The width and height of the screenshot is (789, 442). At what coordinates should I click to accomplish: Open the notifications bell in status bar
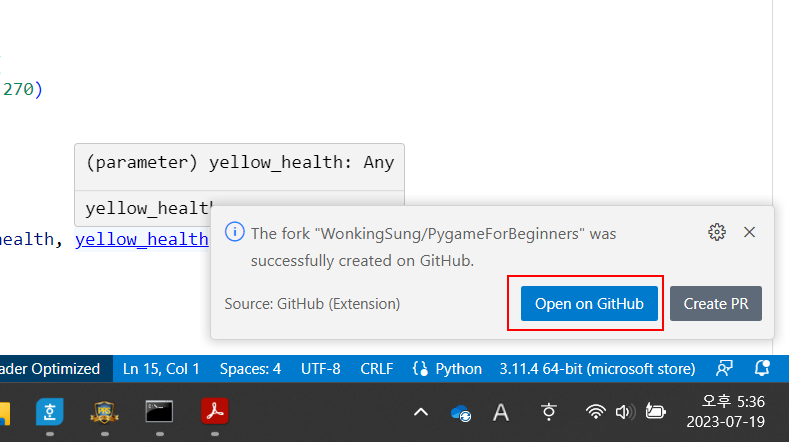pos(762,369)
